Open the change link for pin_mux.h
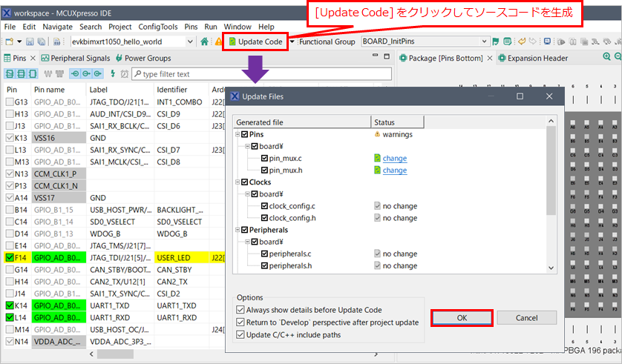Viewport: 622px width, 364px height. pos(395,170)
